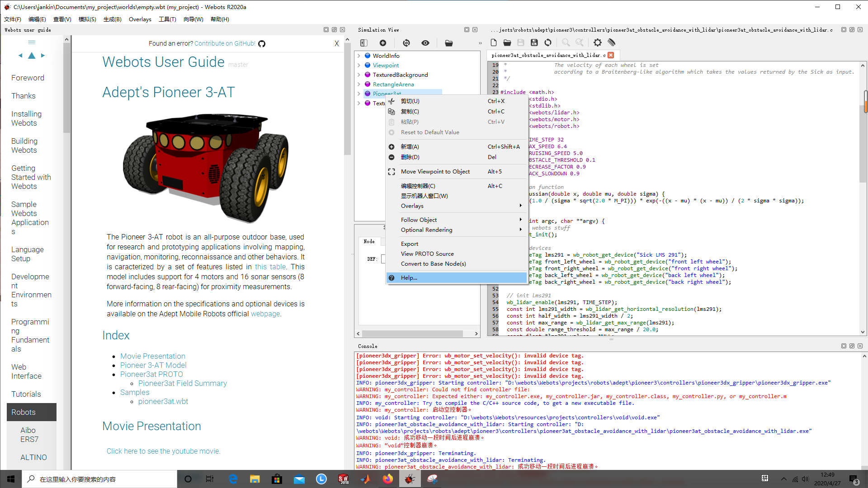Open the 工具(T) menu
The height and width of the screenshot is (488, 868).
click(x=167, y=19)
